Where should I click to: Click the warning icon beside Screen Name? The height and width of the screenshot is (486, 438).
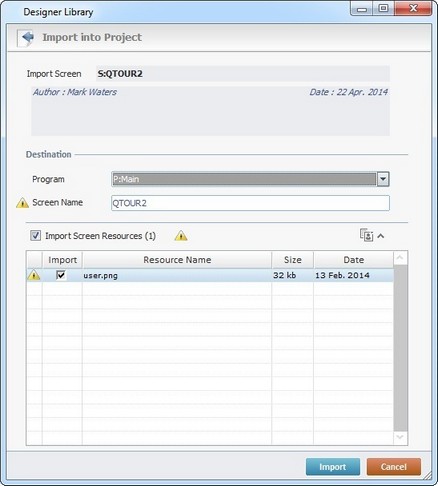pyautogui.click(x=22, y=202)
